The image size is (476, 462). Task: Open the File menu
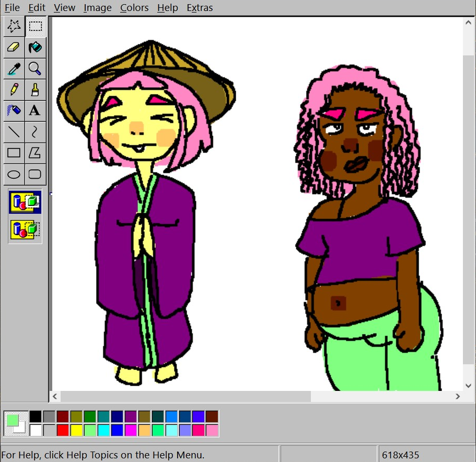click(x=12, y=8)
